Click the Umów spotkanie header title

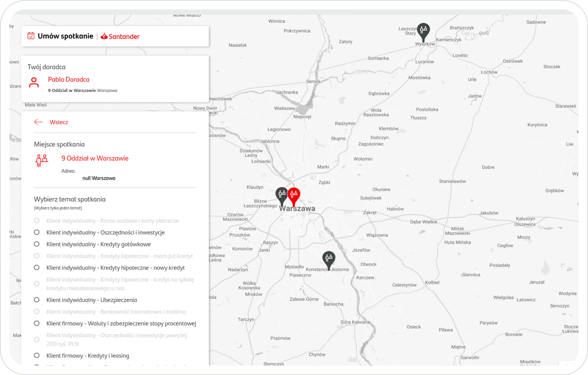point(65,36)
